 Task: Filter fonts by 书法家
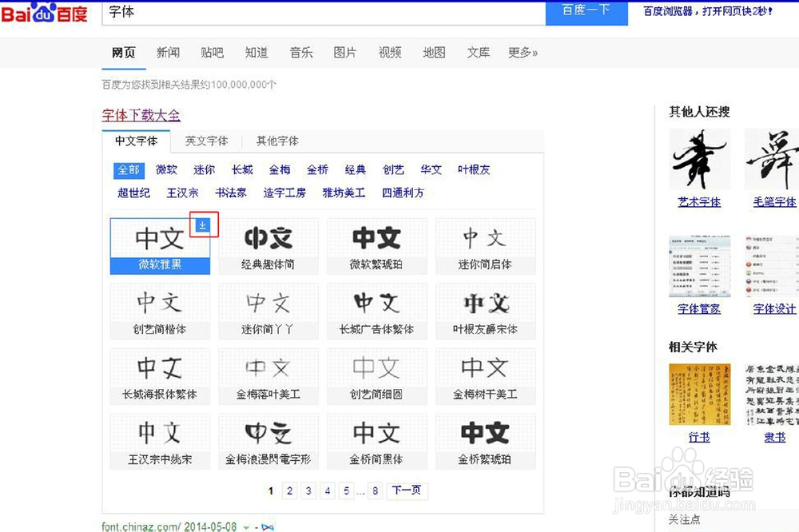pyautogui.click(x=230, y=193)
